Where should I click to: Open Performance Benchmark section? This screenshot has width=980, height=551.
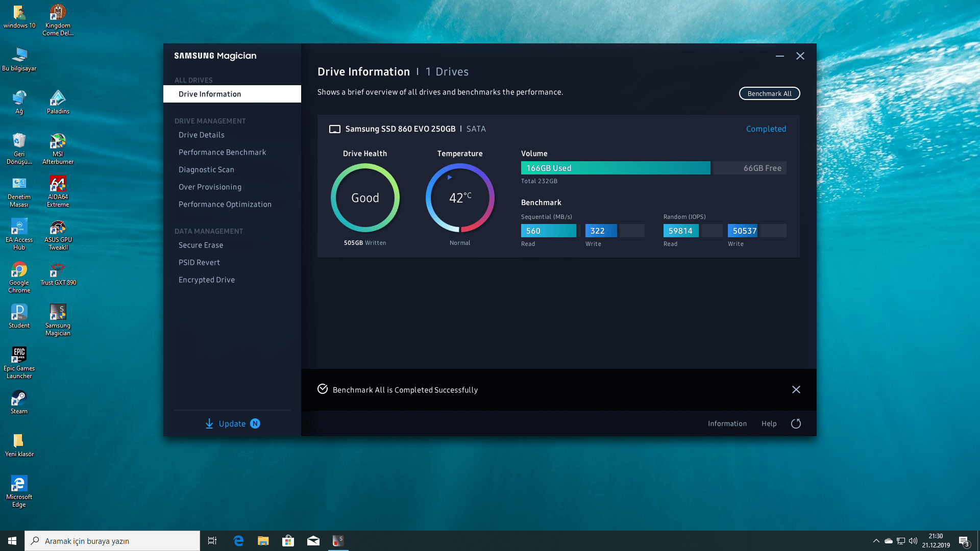(x=222, y=152)
